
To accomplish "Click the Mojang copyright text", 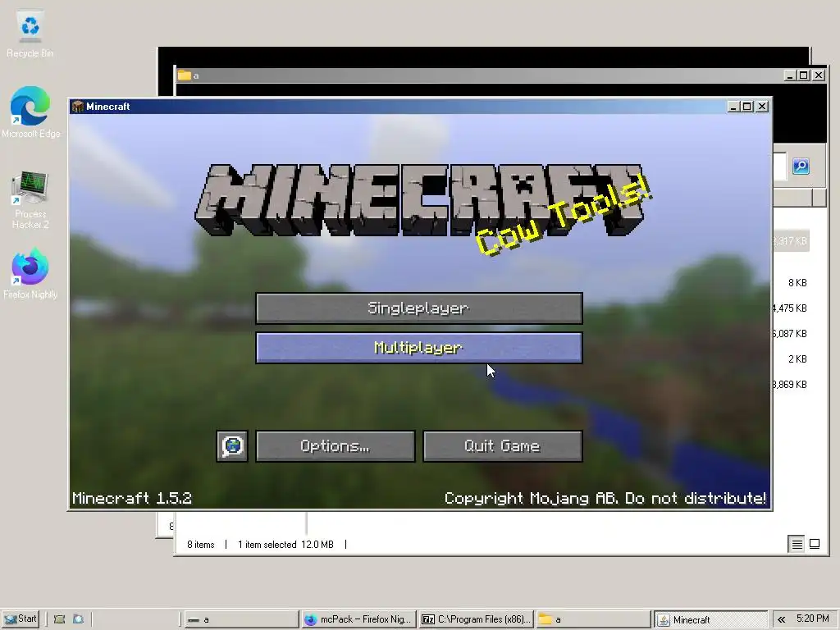I will click(605, 498).
